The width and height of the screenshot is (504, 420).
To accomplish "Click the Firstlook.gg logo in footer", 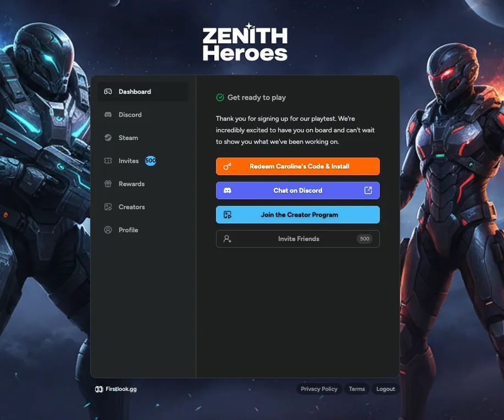I will (x=116, y=389).
